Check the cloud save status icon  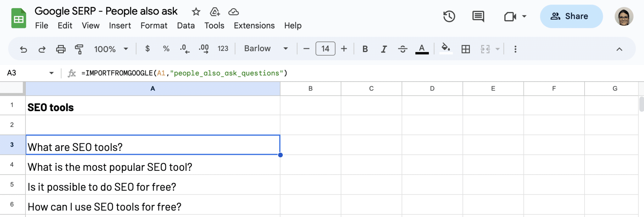point(233,12)
